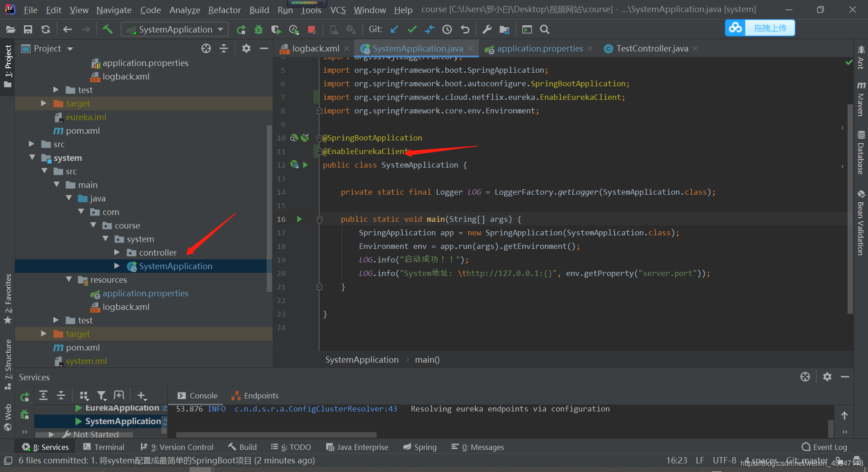Open Services panel gear settings
The height and width of the screenshot is (472, 868).
click(x=827, y=377)
